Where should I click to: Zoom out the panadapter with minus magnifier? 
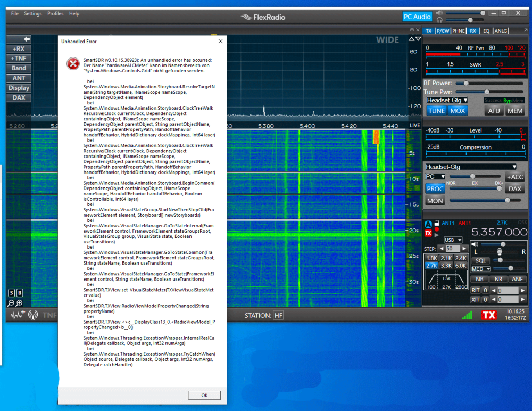click(11, 303)
